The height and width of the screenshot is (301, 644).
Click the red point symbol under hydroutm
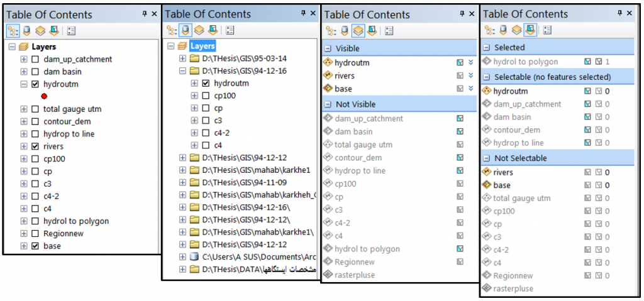point(44,96)
